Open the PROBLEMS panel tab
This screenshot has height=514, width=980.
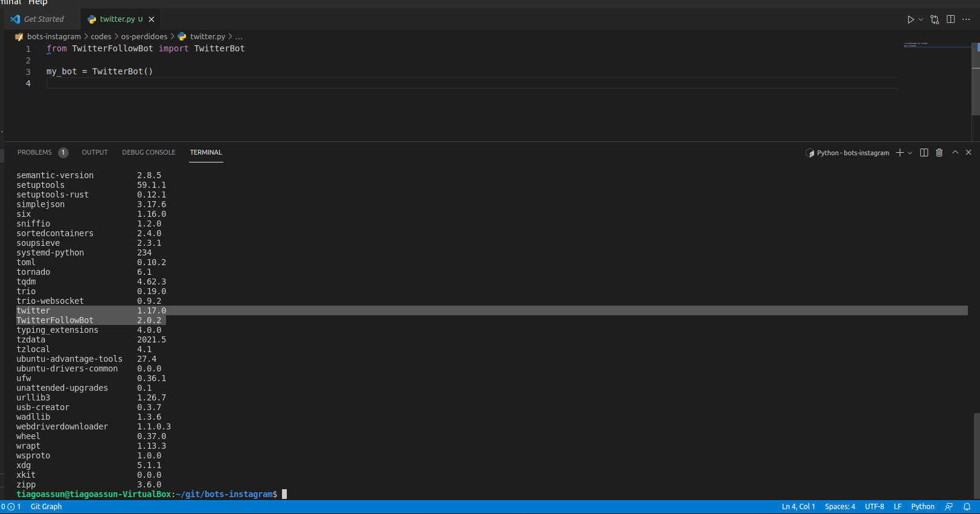tap(34, 153)
